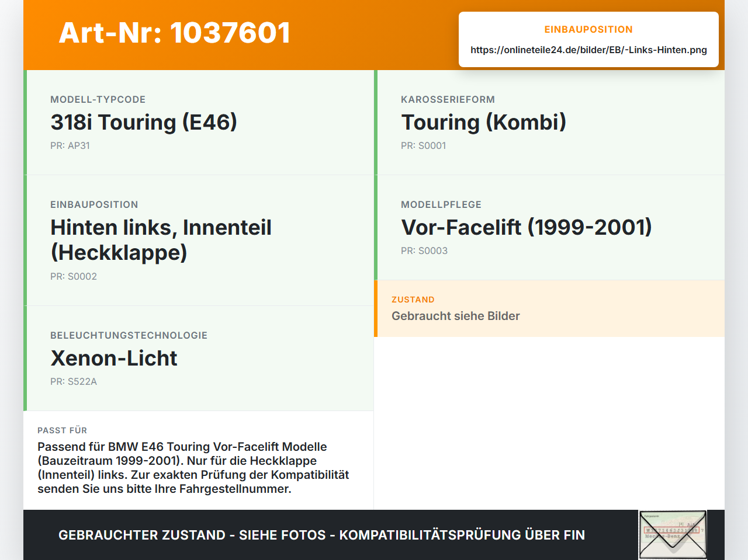
Task: Click the Vor-Facelift (1999-2001) card
Action: 549,228
